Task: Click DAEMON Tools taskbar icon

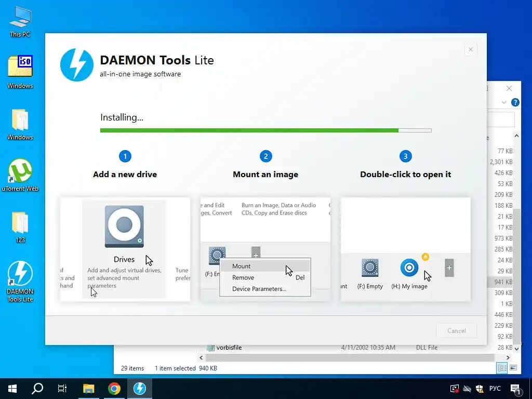Action: coord(139,389)
